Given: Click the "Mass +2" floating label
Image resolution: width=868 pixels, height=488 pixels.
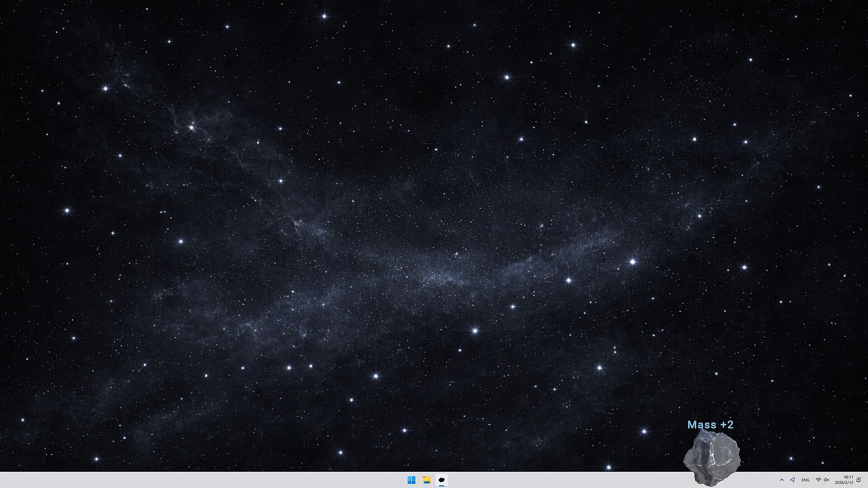Looking at the screenshot, I should (x=710, y=425).
